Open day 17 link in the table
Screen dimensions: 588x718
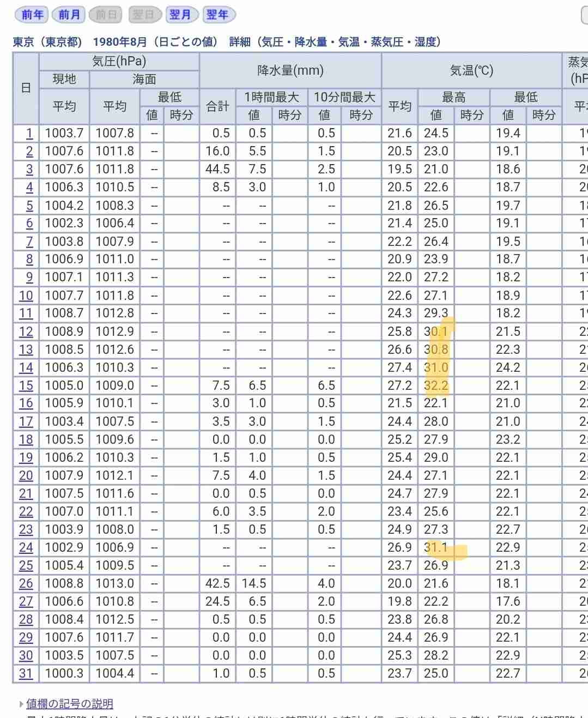(x=26, y=421)
